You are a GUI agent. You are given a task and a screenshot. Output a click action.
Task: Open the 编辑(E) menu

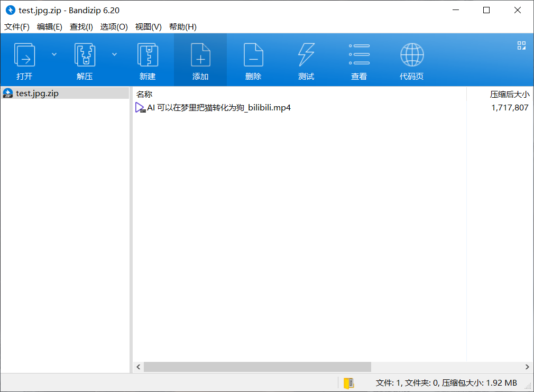coord(50,27)
